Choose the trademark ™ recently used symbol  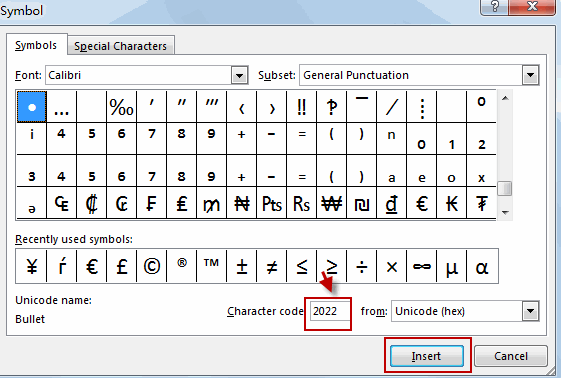pos(211,266)
